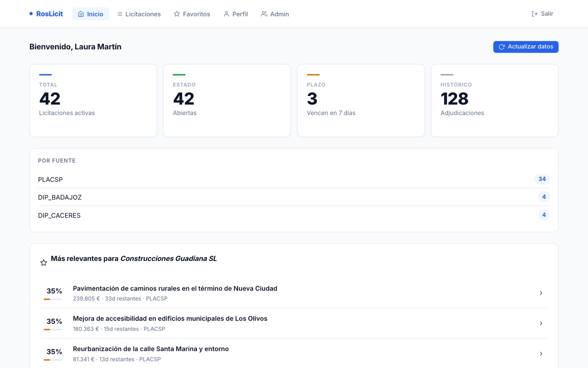588x368 pixels.
Task: Click the 35% score of Pavimentación row
Action: [x=54, y=291]
